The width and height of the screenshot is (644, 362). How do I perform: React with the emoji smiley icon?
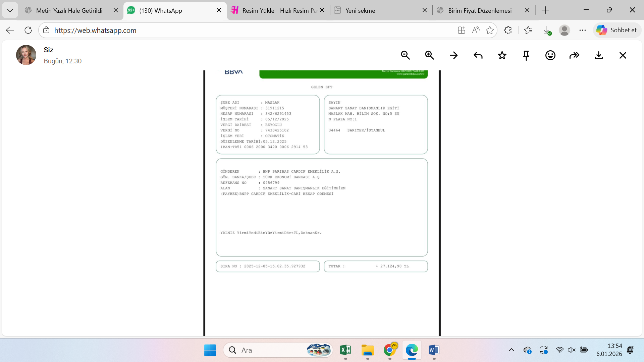pyautogui.click(x=550, y=55)
